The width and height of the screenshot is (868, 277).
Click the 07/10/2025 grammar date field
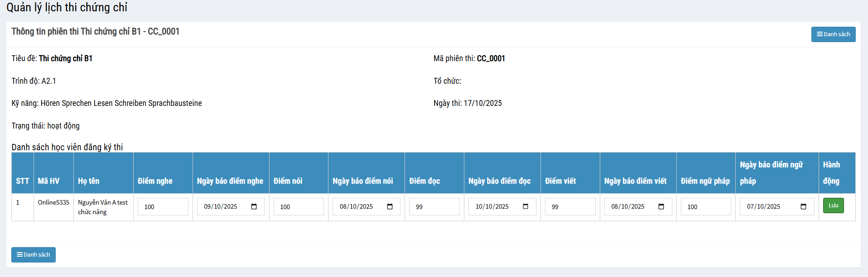pos(764,207)
